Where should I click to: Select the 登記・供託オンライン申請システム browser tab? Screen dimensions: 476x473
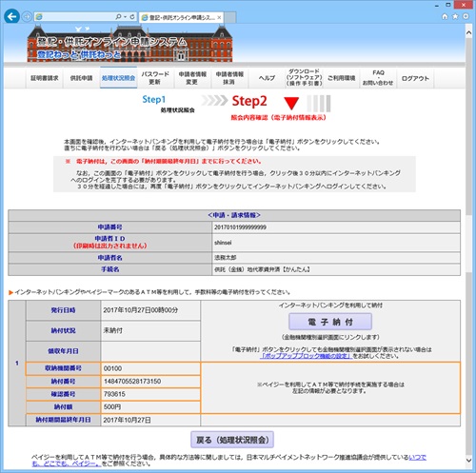click(x=181, y=17)
